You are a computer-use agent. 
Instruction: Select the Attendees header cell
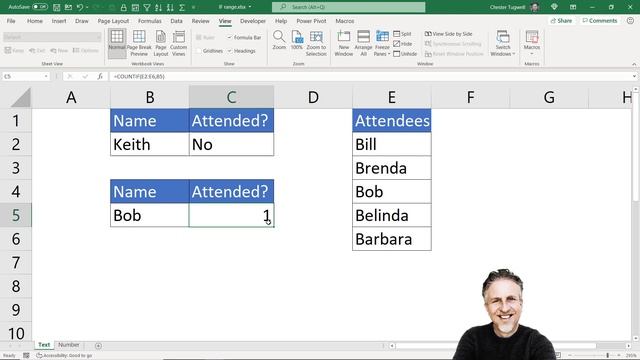(392, 120)
